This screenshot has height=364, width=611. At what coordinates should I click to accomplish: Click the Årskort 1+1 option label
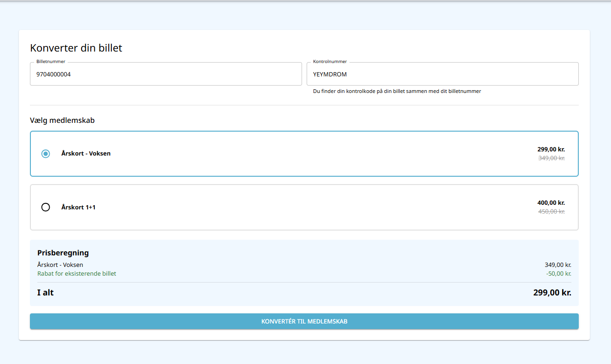tap(78, 208)
